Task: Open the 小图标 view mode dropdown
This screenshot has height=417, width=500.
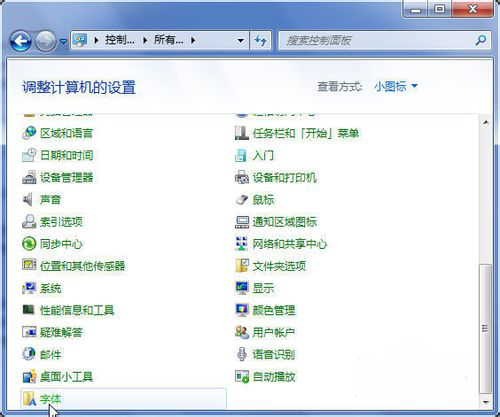Action: pos(396,87)
